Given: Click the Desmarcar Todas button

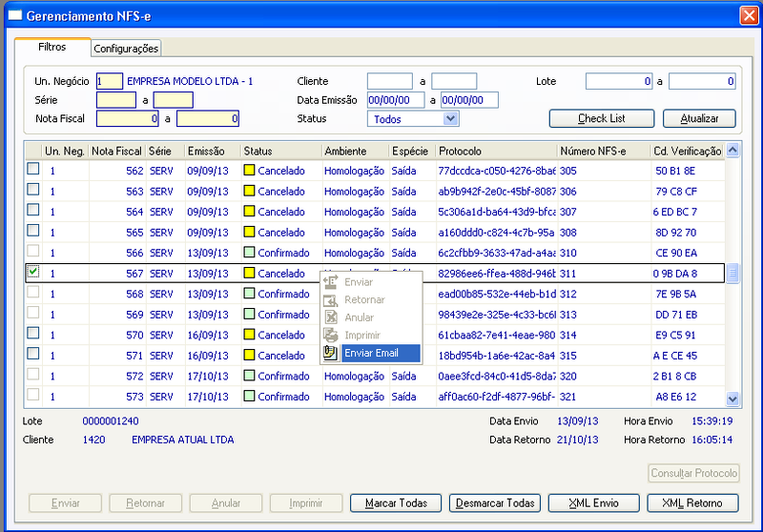Looking at the screenshot, I should pos(495,502).
